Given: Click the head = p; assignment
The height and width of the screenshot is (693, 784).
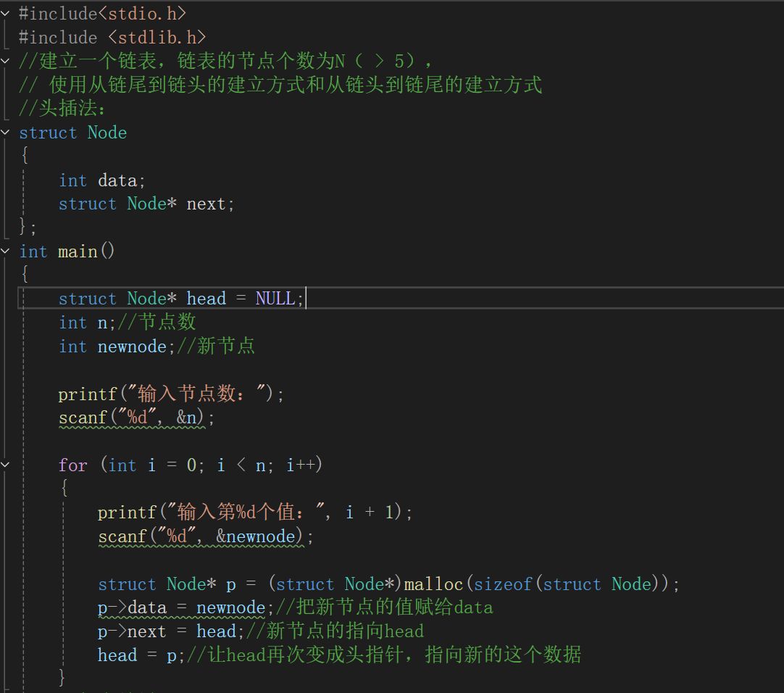Looking at the screenshot, I should tap(141, 655).
